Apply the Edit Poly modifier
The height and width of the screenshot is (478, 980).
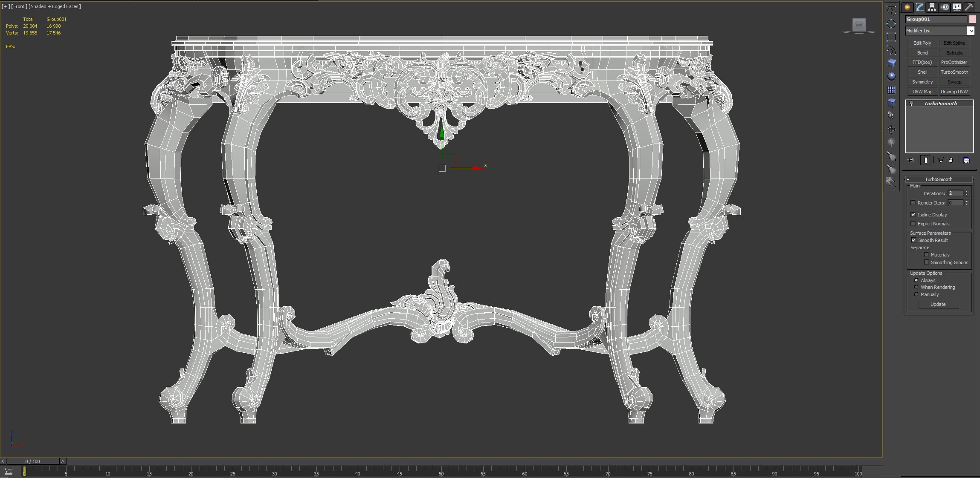point(922,43)
